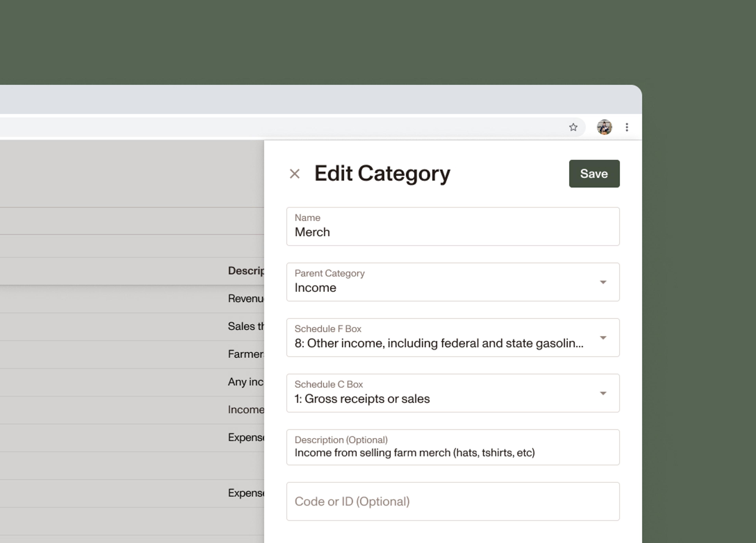Expand the Schedule C Box dropdown arrow
756x543 pixels.
pos(603,393)
